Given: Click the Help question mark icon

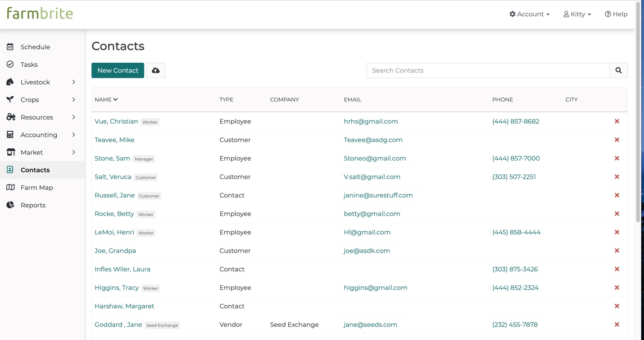Looking at the screenshot, I should pos(608,14).
